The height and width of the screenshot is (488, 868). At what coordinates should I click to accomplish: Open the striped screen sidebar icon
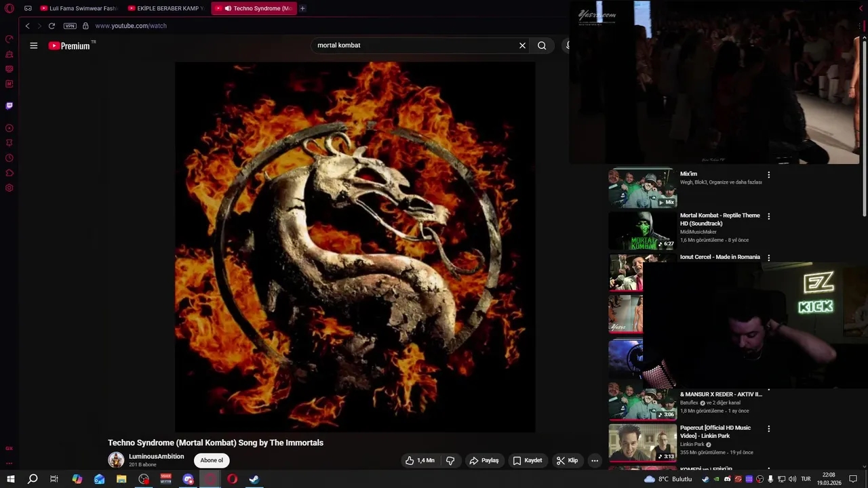[9, 69]
